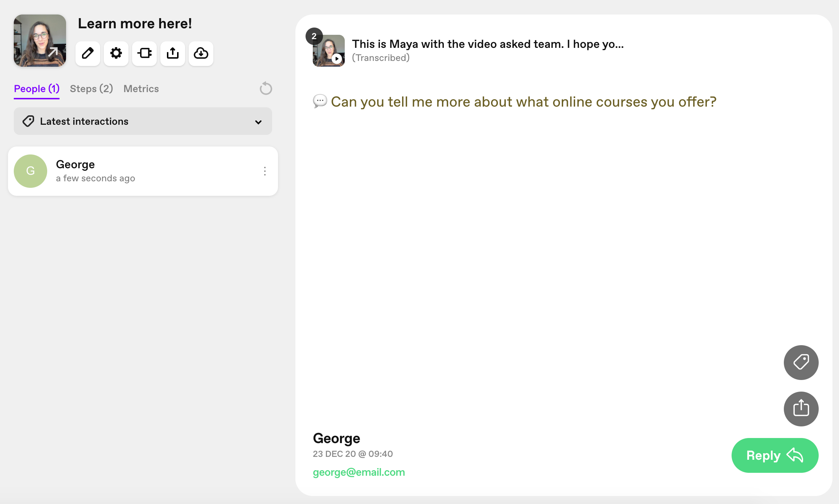Image resolution: width=839 pixels, height=504 pixels.
Task: Click the round tag button
Action: tap(801, 362)
